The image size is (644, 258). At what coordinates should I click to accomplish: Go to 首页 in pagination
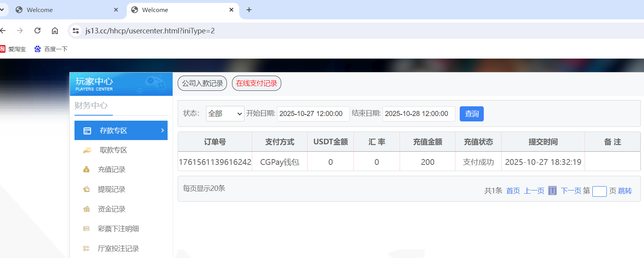513,191
